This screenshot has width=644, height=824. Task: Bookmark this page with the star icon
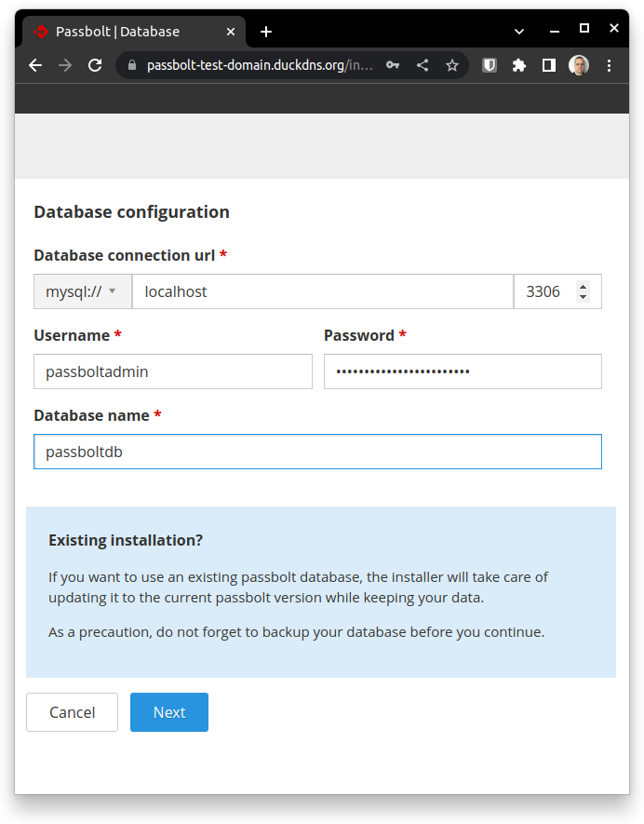tap(452, 65)
